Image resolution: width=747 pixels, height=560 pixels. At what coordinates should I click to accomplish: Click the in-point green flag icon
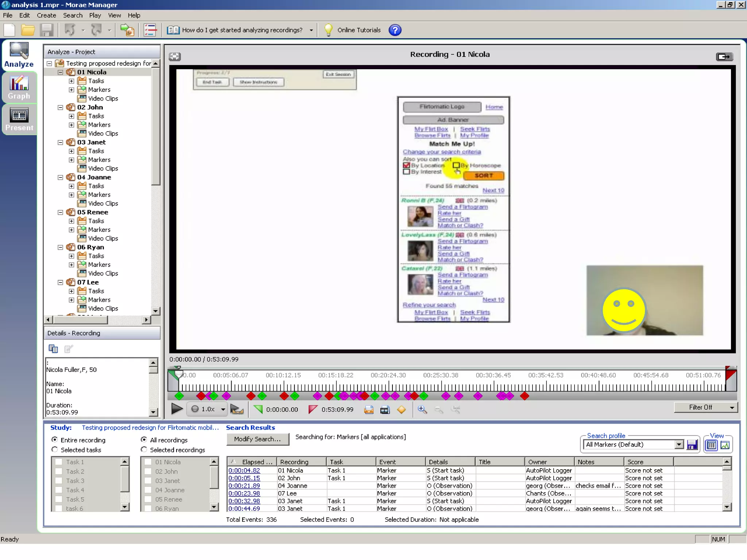[258, 409]
